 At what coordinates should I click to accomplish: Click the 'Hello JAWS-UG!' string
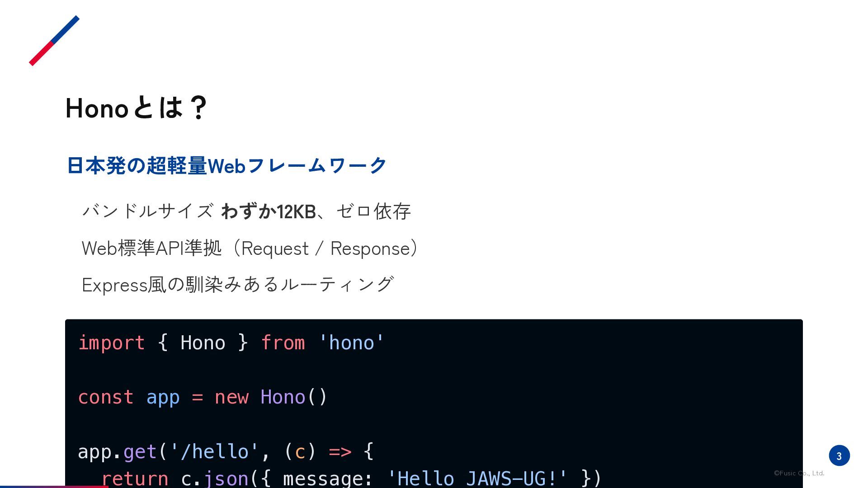coord(477,479)
